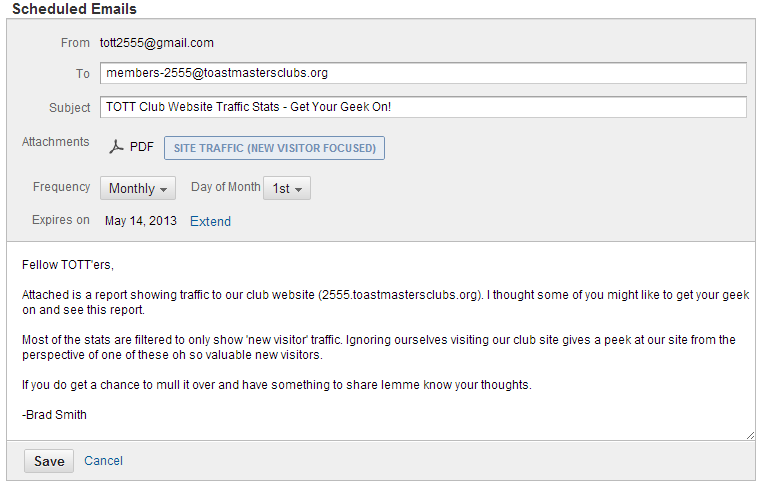Click the May 14, 2013 expiry date
This screenshot has width=759, height=485.
click(140, 221)
